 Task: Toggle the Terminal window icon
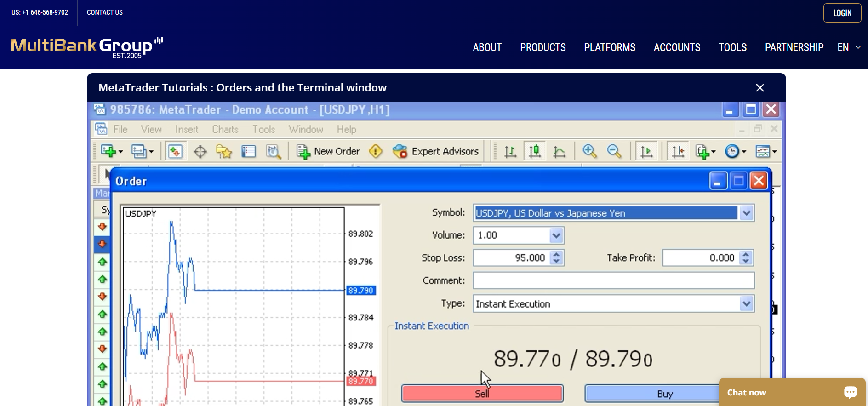[249, 151]
